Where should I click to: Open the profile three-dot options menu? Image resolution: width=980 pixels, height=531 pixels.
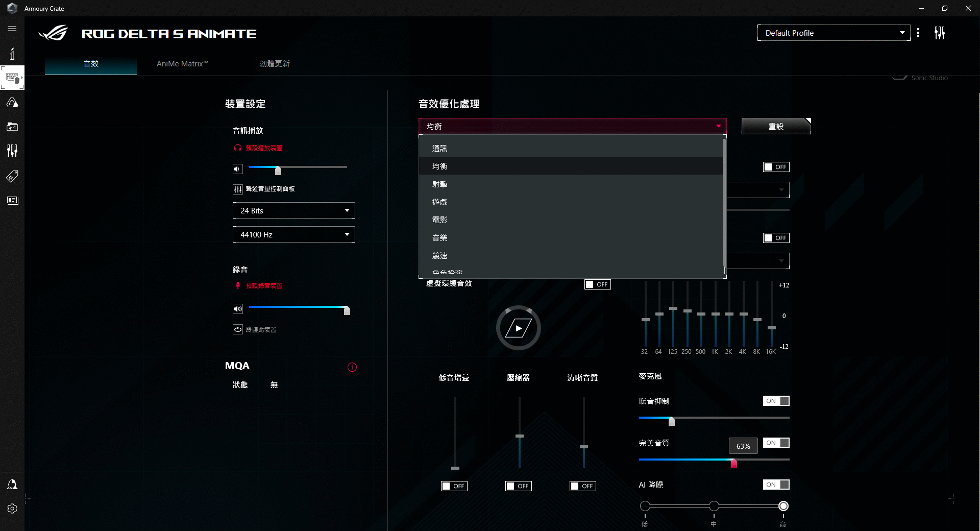(918, 33)
